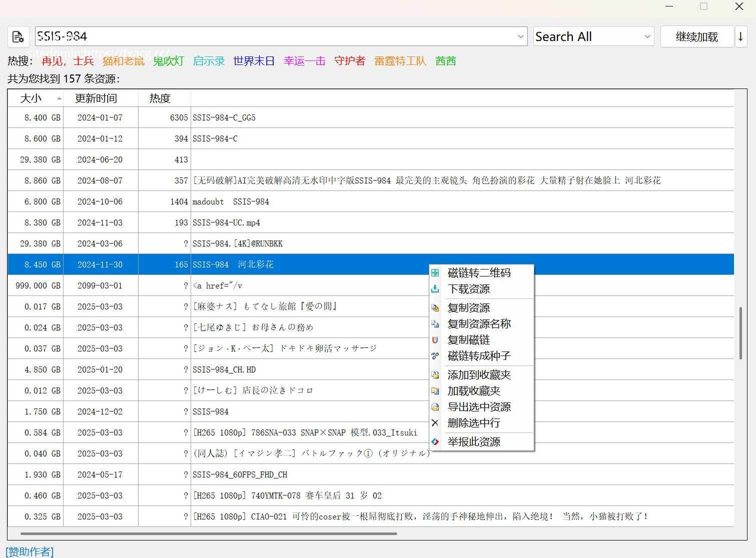This screenshot has width=756, height=558.
Task: Open the 赞助作者 link
Action: [x=30, y=551]
